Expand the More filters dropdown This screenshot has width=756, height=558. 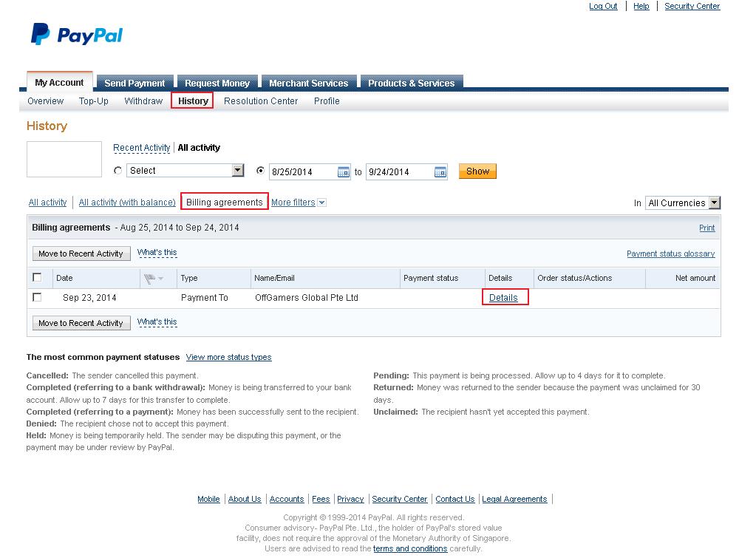point(299,202)
